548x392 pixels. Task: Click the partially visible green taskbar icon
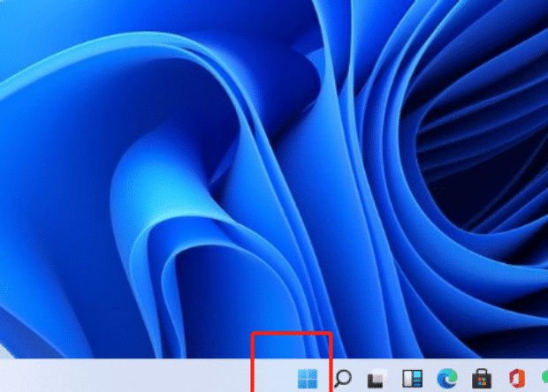[543, 379]
